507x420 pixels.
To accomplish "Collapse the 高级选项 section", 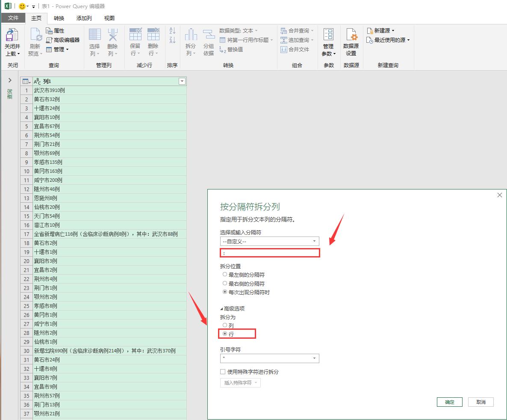I will [x=223, y=308].
